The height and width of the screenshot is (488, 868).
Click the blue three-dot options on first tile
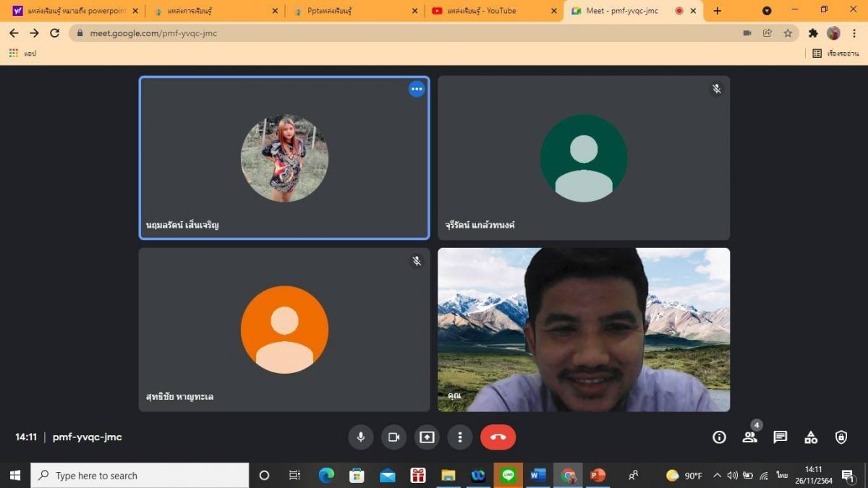[x=417, y=89]
